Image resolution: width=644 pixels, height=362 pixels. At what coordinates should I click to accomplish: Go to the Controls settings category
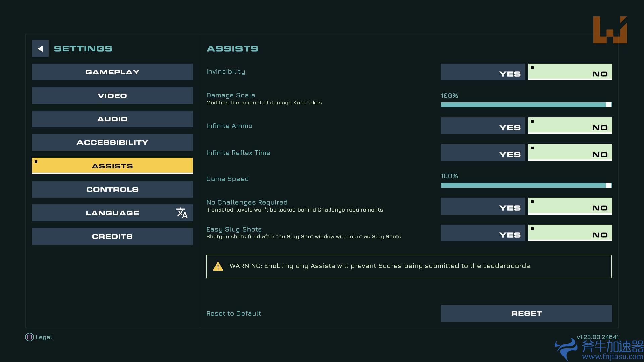pyautogui.click(x=112, y=189)
